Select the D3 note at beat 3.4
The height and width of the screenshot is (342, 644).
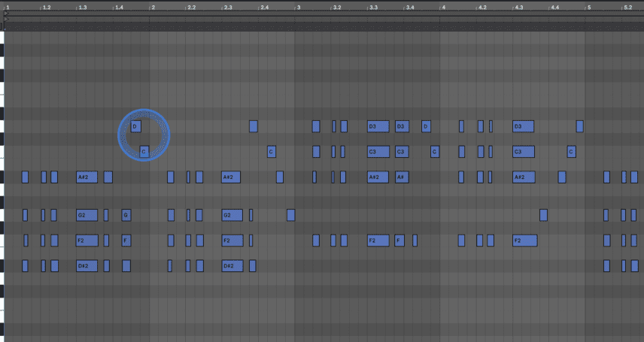pyautogui.click(x=402, y=126)
